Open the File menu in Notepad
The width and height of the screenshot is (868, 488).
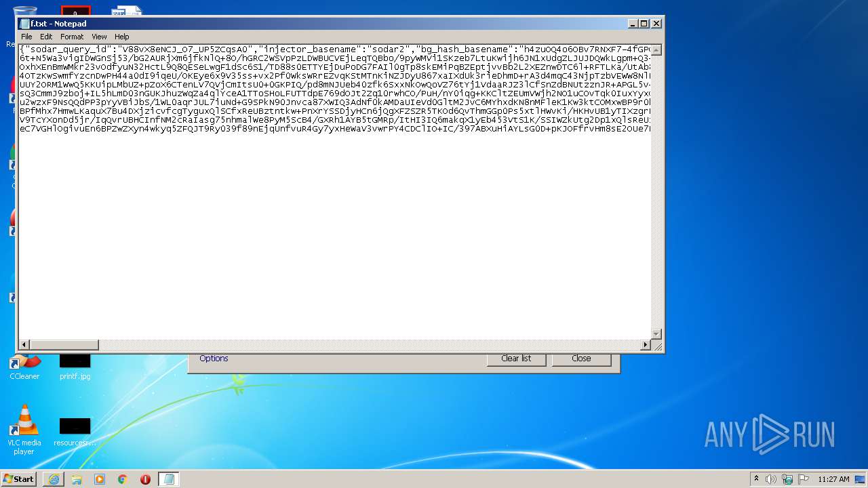[26, 37]
